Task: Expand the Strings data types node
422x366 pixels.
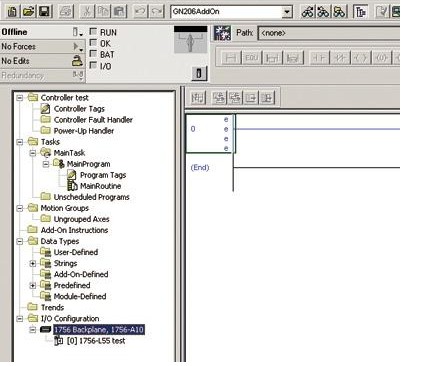Action: (33, 263)
